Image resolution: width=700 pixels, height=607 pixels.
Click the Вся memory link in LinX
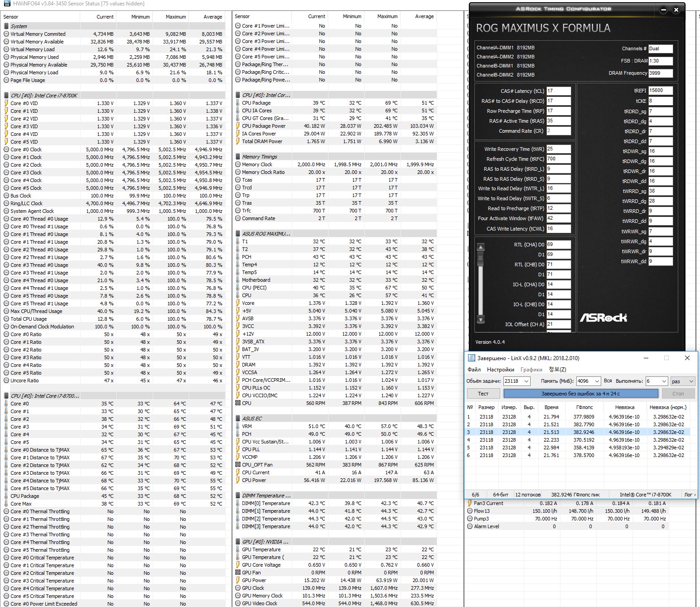[608, 381]
